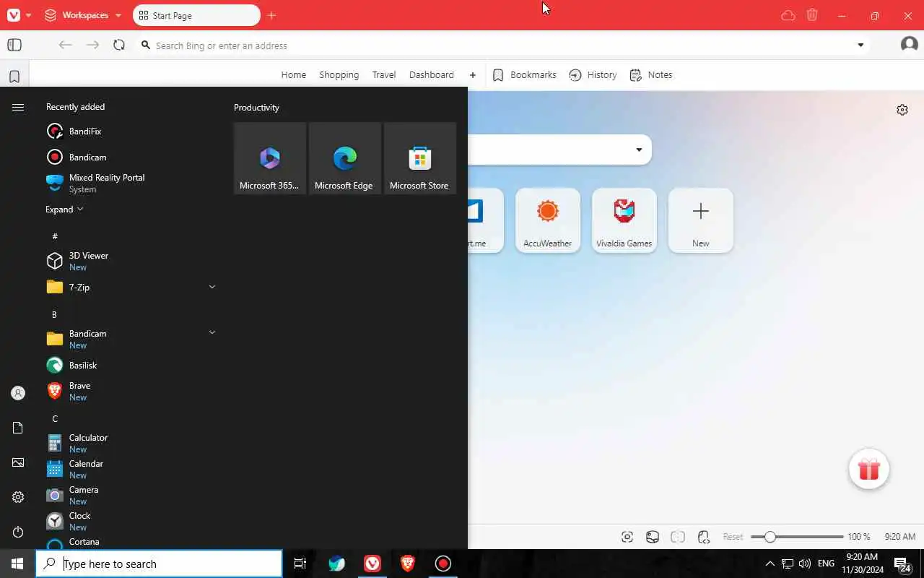
Task: Open the start page search engine dropdown
Action: pyautogui.click(x=639, y=150)
